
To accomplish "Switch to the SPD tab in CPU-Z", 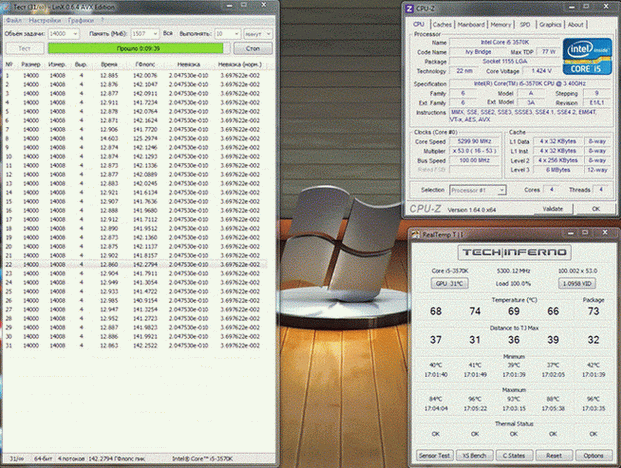I will pyautogui.click(x=526, y=23).
